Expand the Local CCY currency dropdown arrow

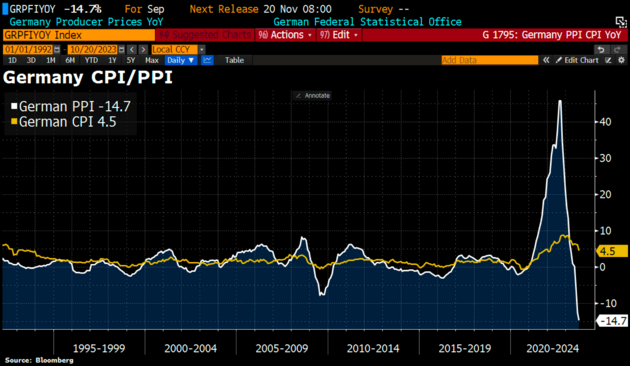click(x=202, y=49)
